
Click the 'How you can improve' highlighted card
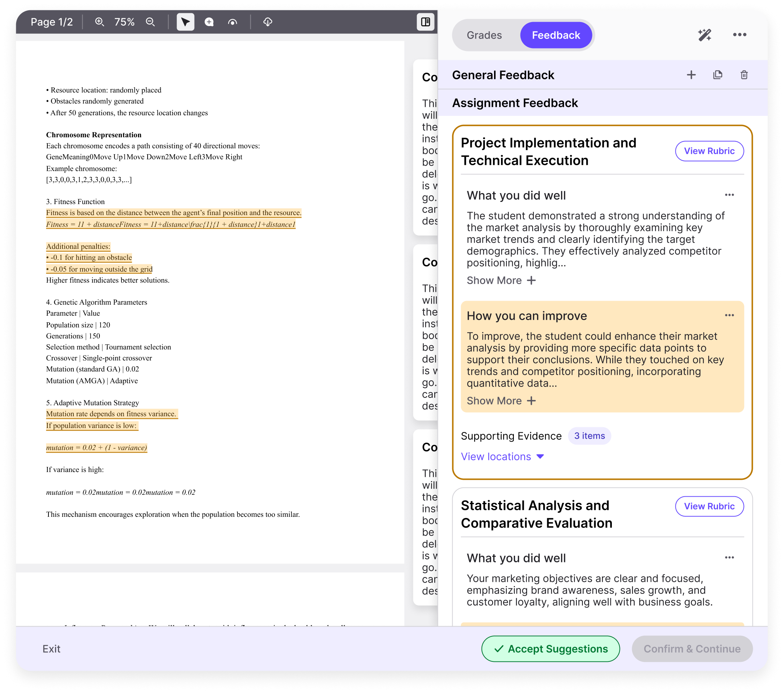pos(602,356)
